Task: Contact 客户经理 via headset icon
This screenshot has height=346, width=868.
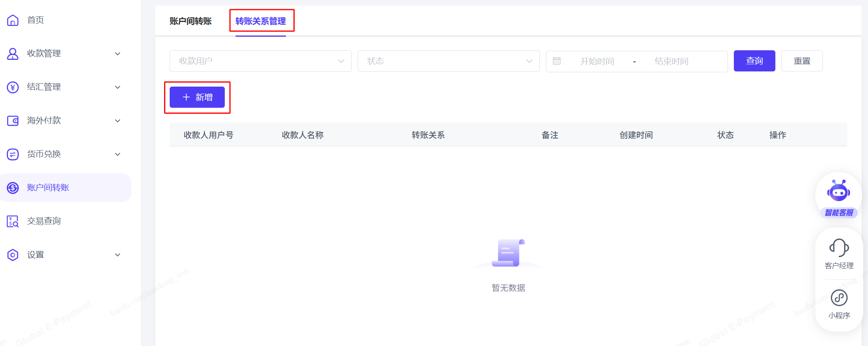Action: coord(839,247)
